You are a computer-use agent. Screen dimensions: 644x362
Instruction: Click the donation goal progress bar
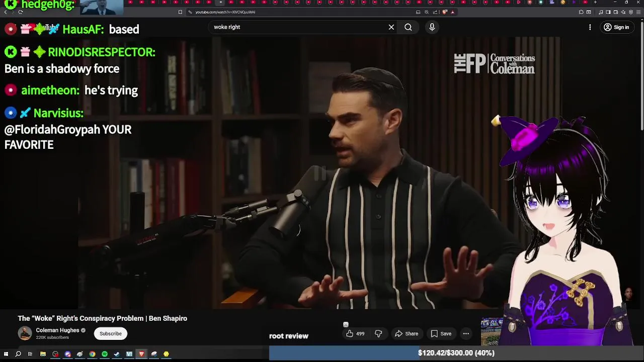pos(456,353)
